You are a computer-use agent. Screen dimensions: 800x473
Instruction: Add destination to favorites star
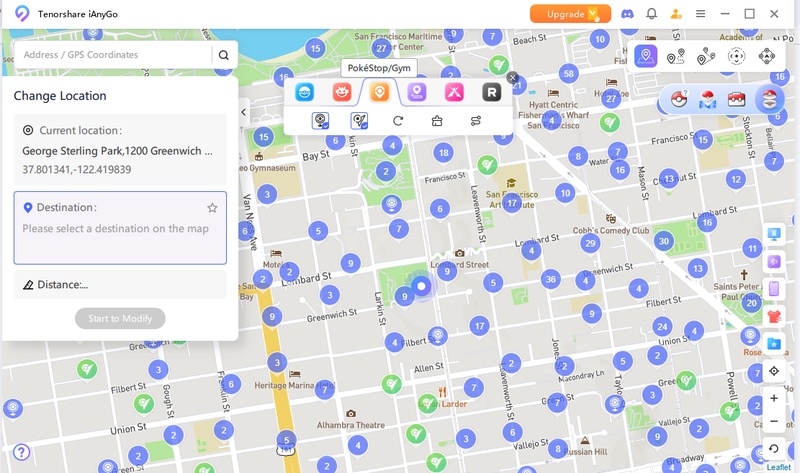pyautogui.click(x=212, y=208)
